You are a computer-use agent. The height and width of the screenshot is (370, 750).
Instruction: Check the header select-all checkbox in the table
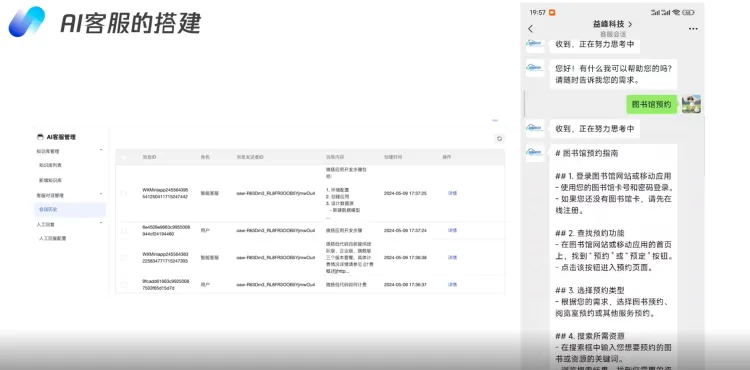[123, 157]
